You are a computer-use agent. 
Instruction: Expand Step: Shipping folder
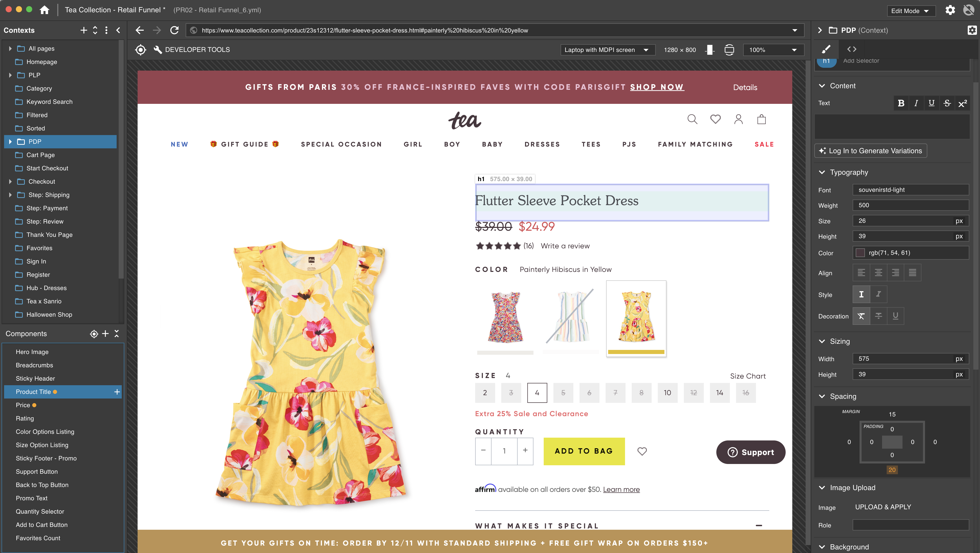point(10,195)
